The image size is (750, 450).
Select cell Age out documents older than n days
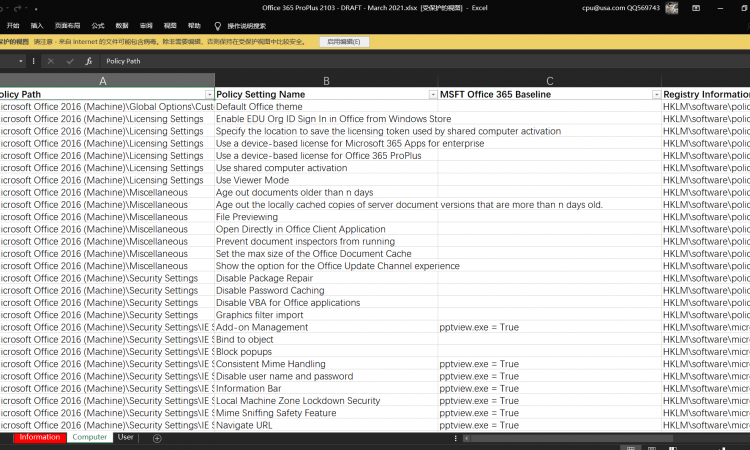[326, 193]
